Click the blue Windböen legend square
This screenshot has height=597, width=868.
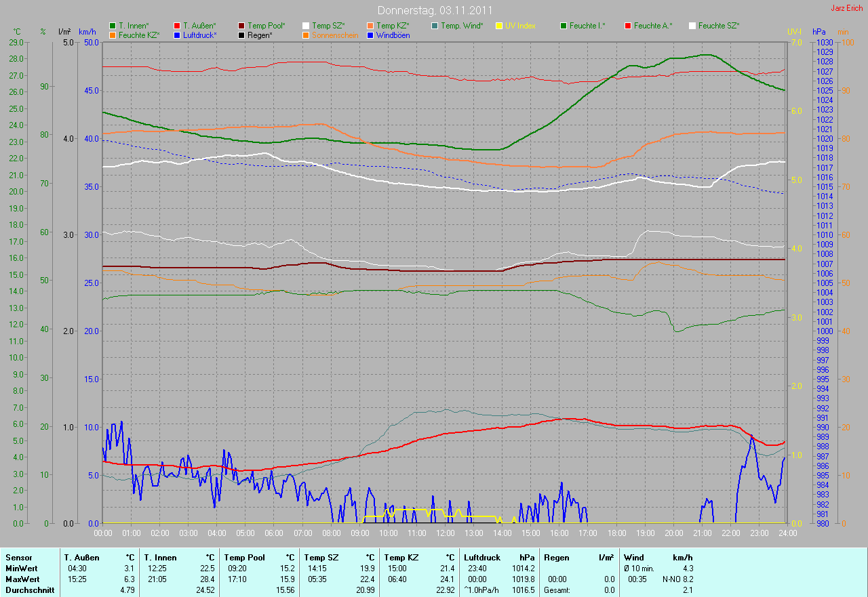(x=370, y=35)
